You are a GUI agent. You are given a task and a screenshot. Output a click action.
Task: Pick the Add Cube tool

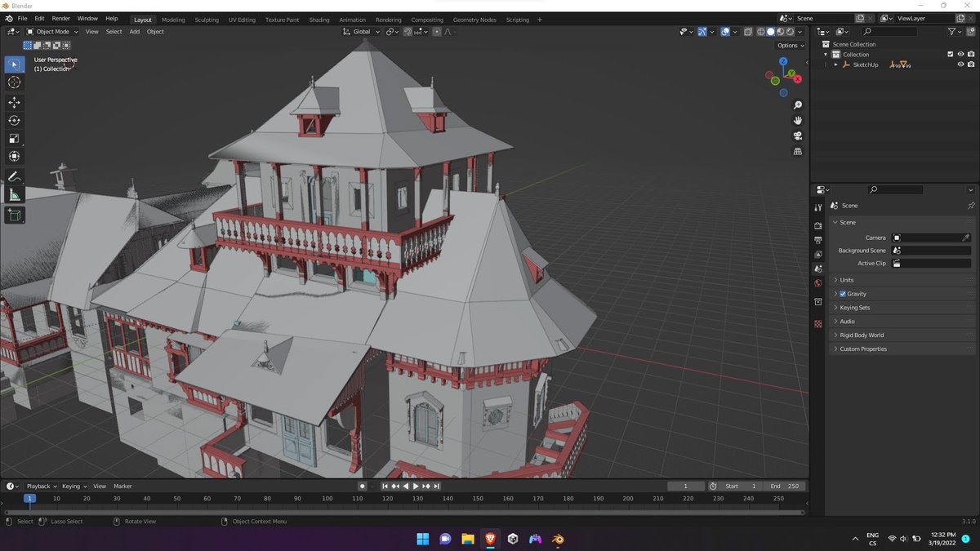15,216
